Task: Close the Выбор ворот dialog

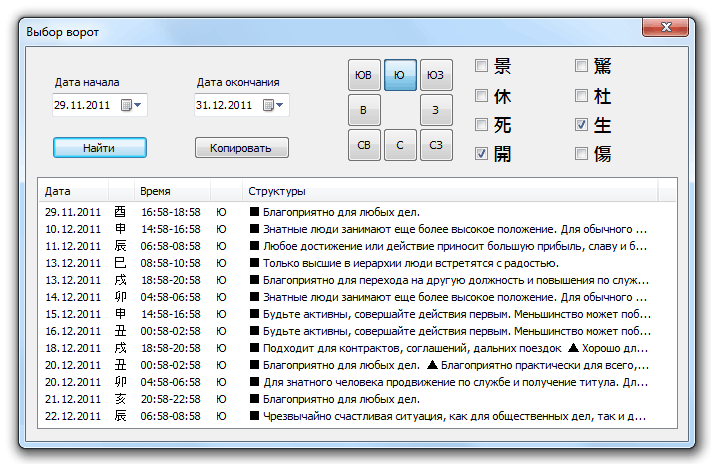Action: [x=666, y=27]
